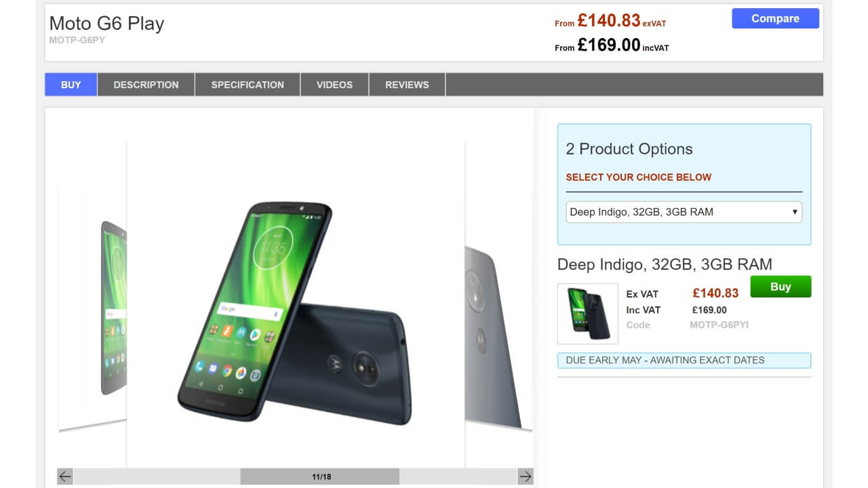Viewport: 868px width, 488px height.
Task: Click the green Buy button
Action: 781,287
